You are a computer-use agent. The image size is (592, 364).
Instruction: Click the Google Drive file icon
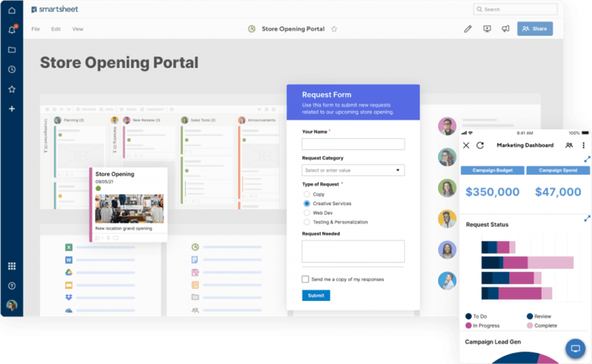coord(69,272)
